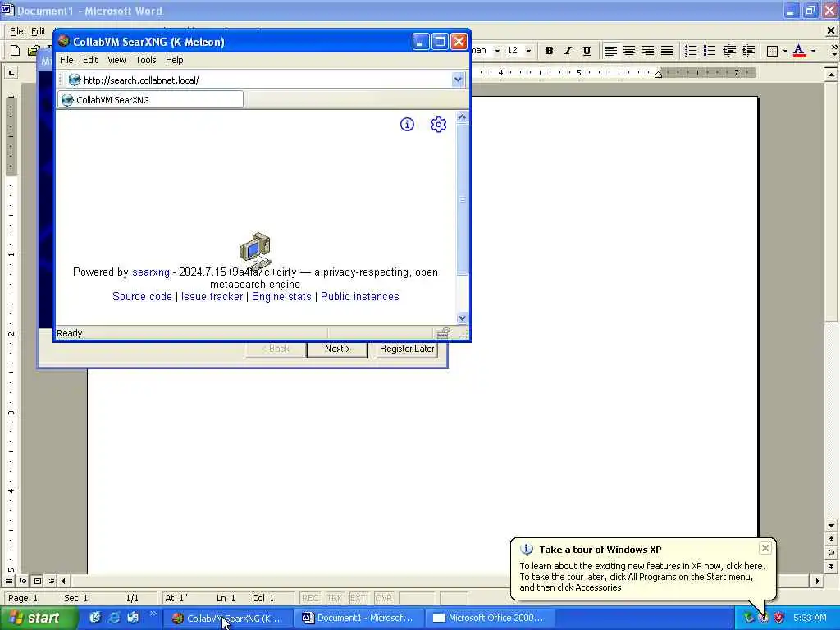Toggle EXT extend selection in status bar
The image size is (840, 630).
(x=358, y=598)
